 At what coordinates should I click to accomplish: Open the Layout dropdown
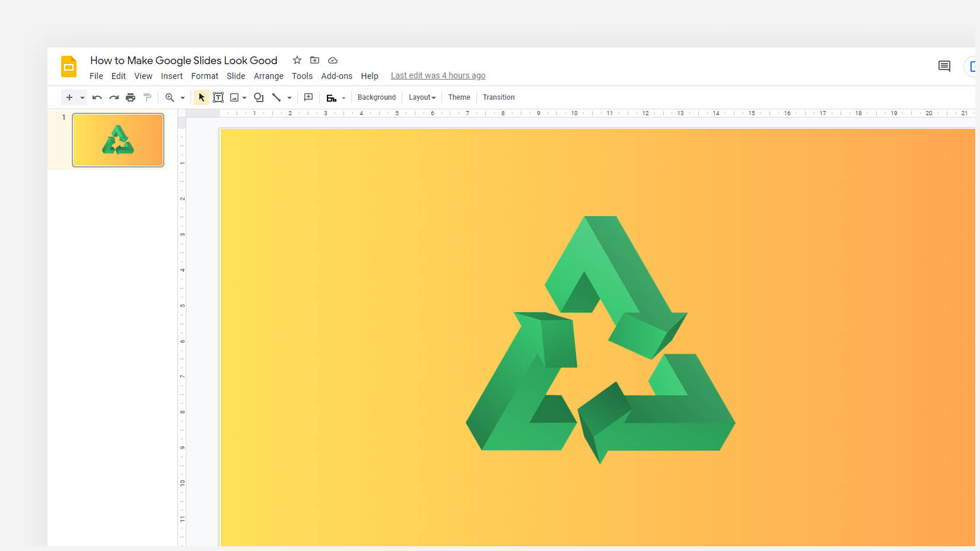click(422, 97)
